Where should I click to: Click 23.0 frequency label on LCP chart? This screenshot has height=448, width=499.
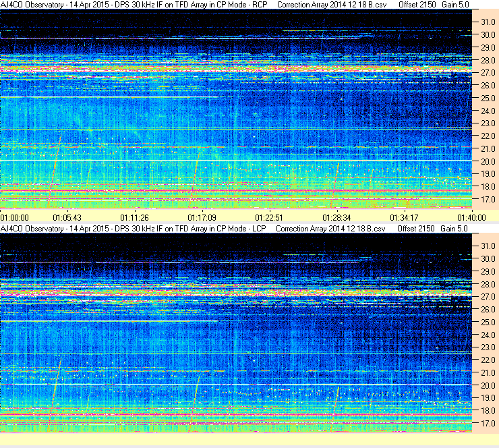click(x=488, y=347)
